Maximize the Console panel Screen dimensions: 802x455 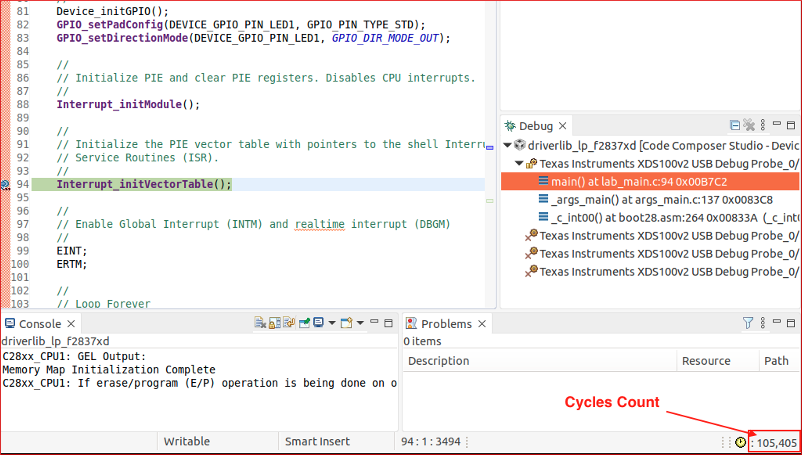388,323
